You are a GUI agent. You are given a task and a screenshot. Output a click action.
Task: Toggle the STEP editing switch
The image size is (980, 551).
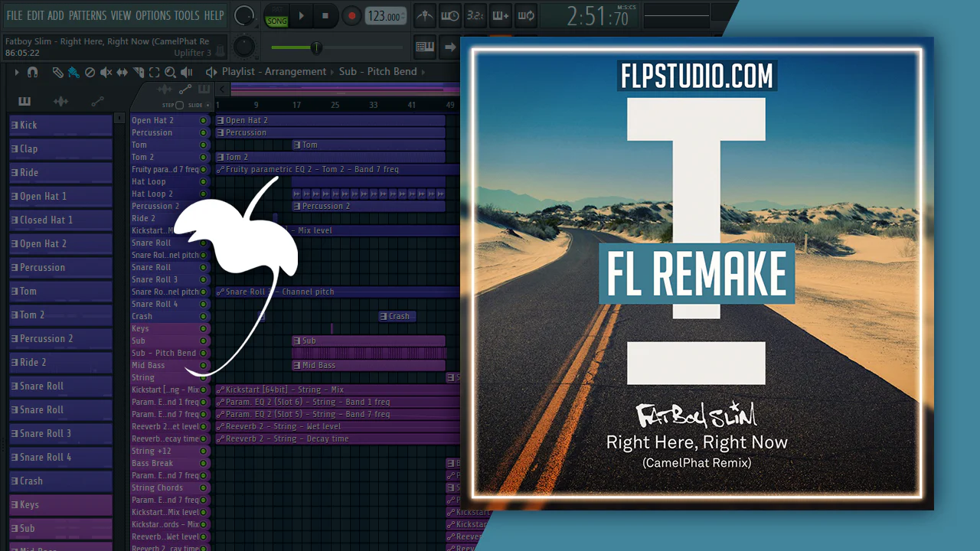point(179,105)
